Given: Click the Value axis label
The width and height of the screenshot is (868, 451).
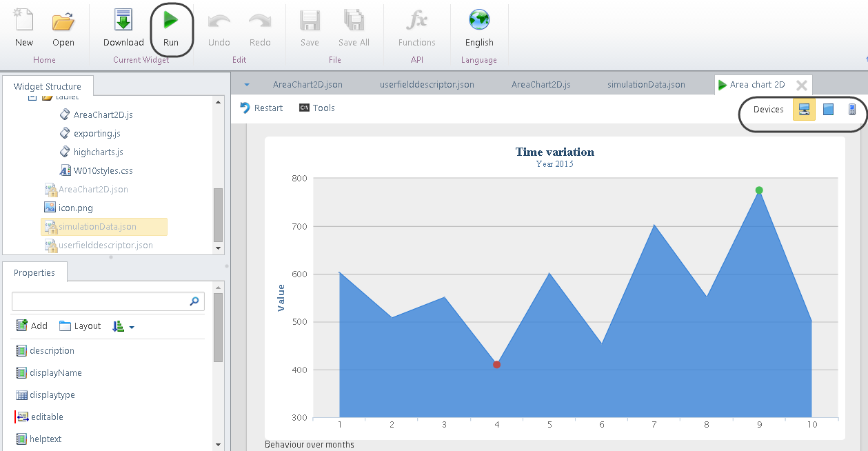Looking at the screenshot, I should [281, 298].
